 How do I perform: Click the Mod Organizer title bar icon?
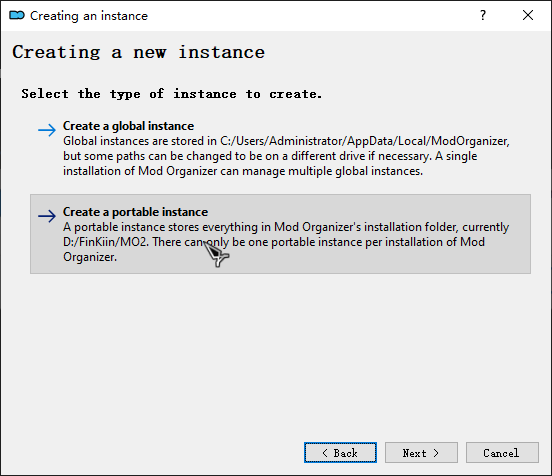click(17, 15)
